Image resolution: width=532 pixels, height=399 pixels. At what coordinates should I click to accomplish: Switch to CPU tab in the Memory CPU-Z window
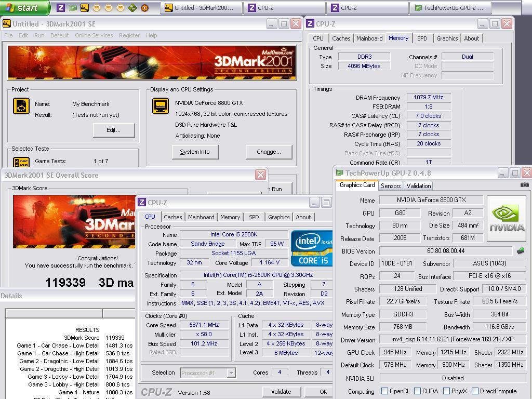(x=318, y=38)
